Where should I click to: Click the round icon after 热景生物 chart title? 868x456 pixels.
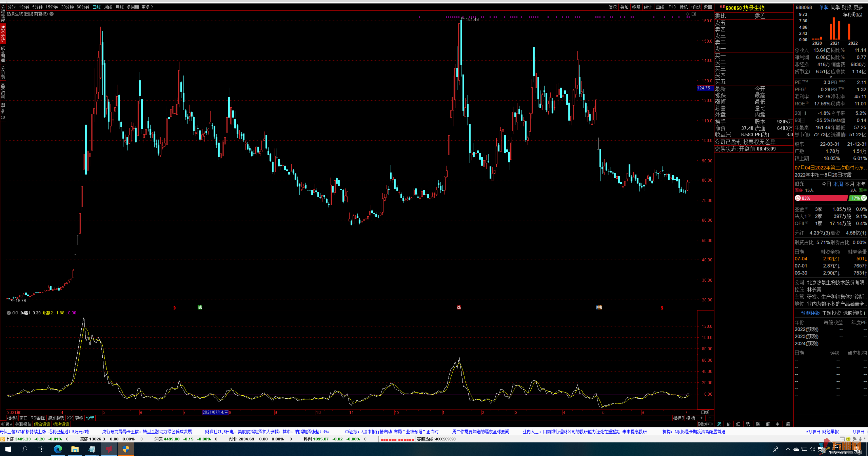tap(52, 14)
